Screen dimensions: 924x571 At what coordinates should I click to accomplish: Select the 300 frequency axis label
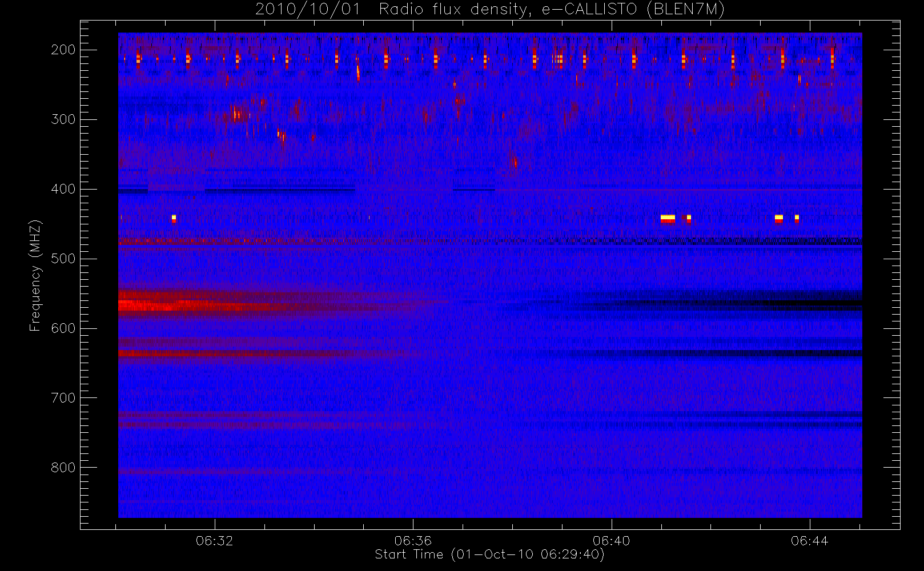[63, 119]
